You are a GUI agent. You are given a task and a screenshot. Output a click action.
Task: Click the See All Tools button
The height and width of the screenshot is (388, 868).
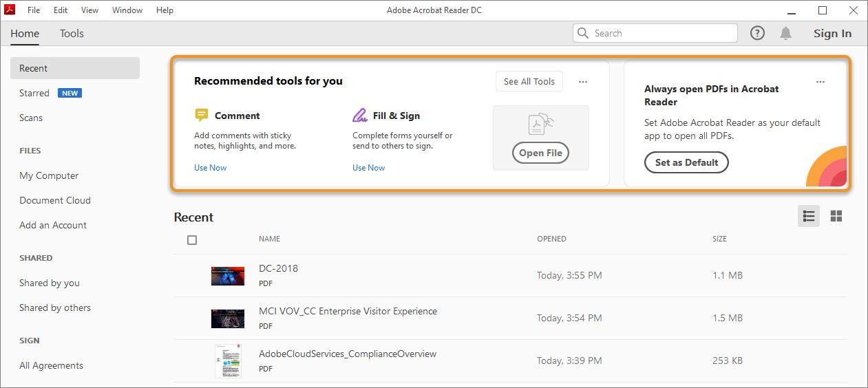click(x=529, y=81)
